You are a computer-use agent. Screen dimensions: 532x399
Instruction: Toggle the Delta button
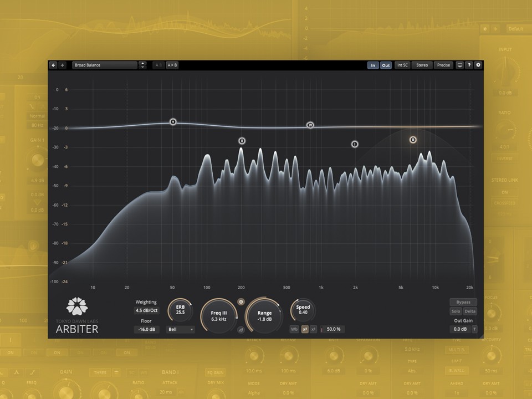[470, 311]
